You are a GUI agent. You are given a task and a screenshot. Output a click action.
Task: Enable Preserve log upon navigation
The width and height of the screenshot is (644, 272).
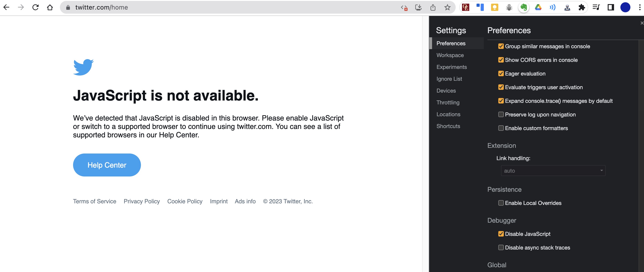pyautogui.click(x=501, y=114)
